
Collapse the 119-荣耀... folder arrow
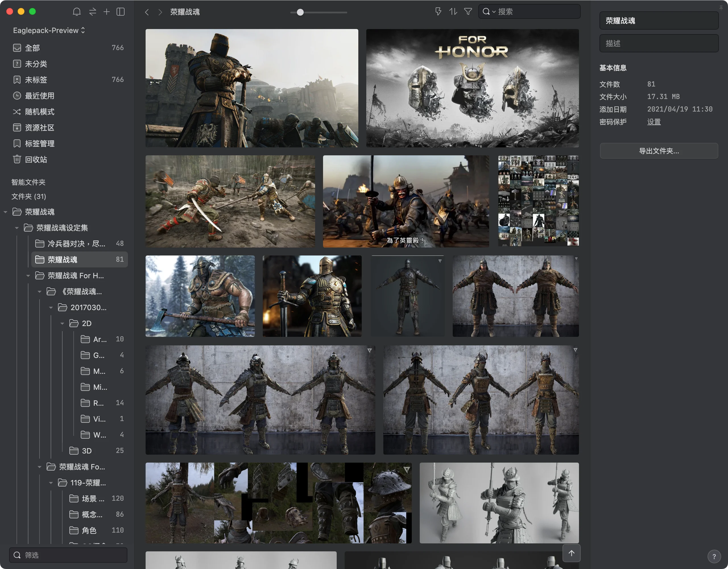tap(51, 483)
